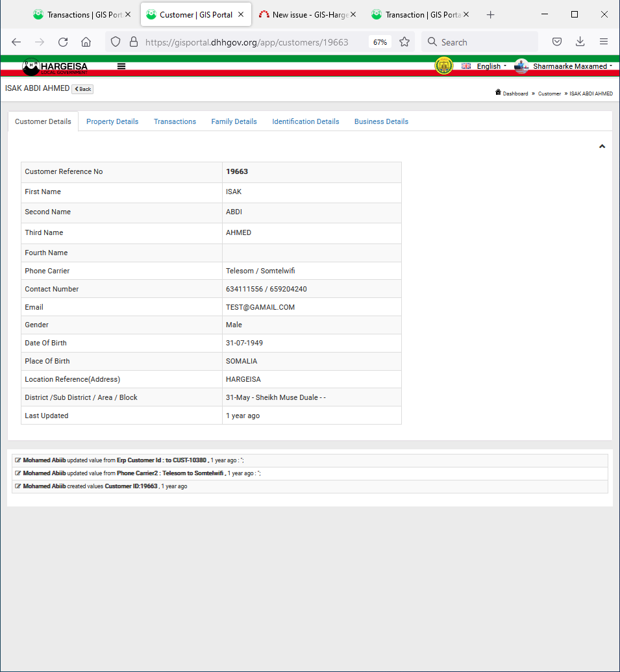The height and width of the screenshot is (672, 620).
Task: Click edit icon beside Erp Customer Id log
Action: coord(18,460)
